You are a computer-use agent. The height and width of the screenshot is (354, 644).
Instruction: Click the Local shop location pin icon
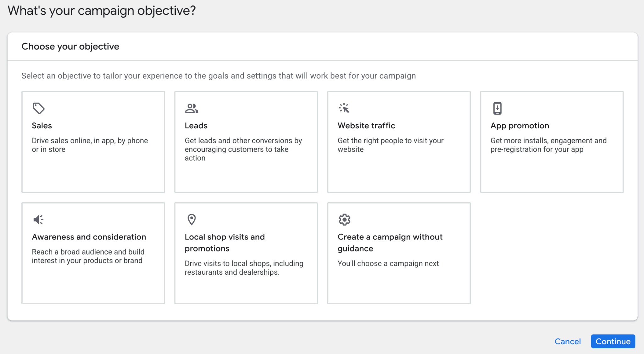click(x=192, y=219)
